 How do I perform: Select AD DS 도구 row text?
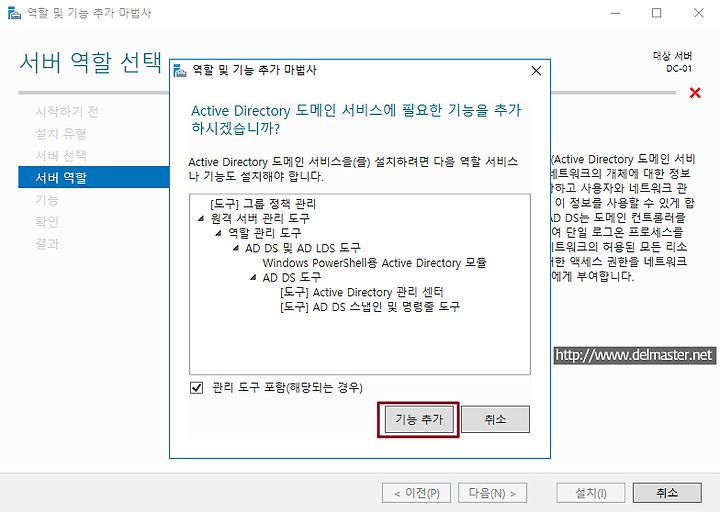pyautogui.click(x=292, y=277)
